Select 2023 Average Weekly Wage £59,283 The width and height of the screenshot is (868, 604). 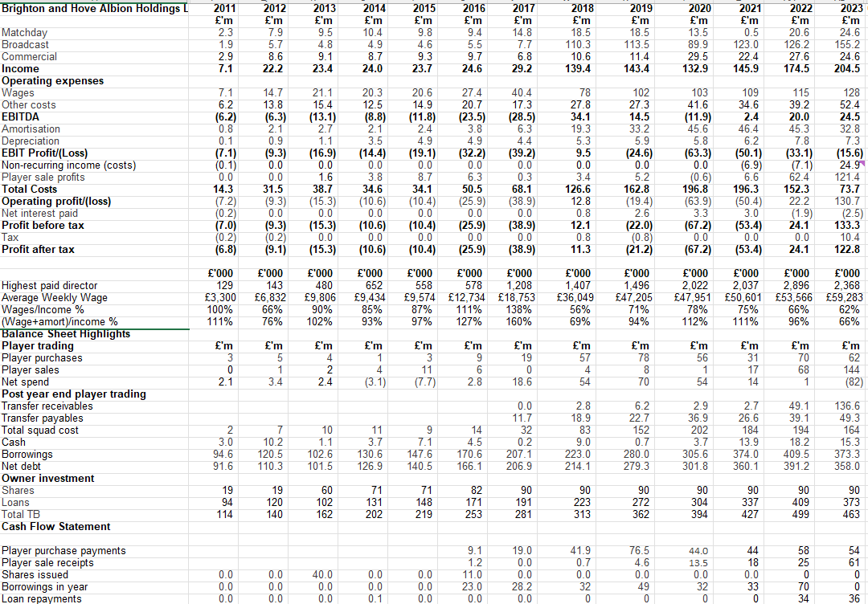844,298
